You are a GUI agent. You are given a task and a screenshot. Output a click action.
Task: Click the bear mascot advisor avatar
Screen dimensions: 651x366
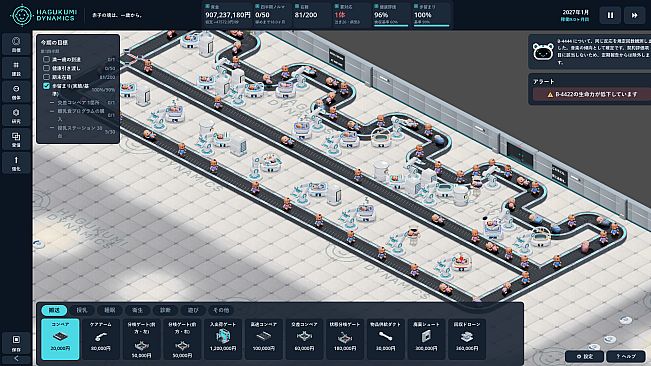[x=543, y=52]
